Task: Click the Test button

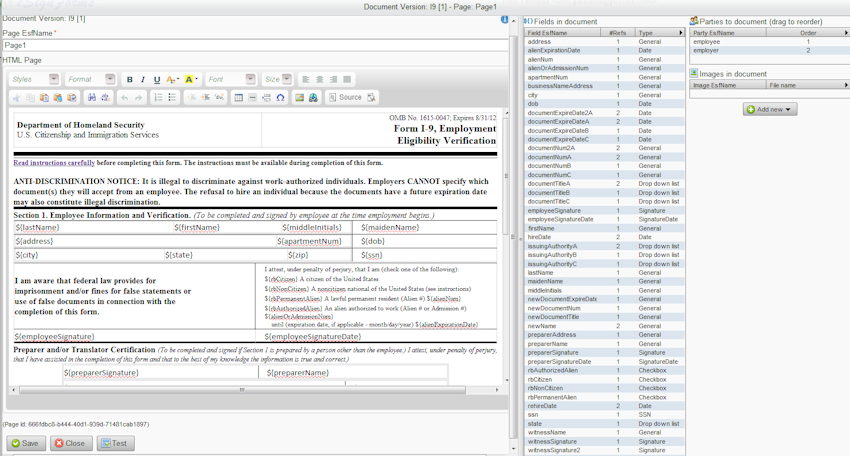Action: 115,443
